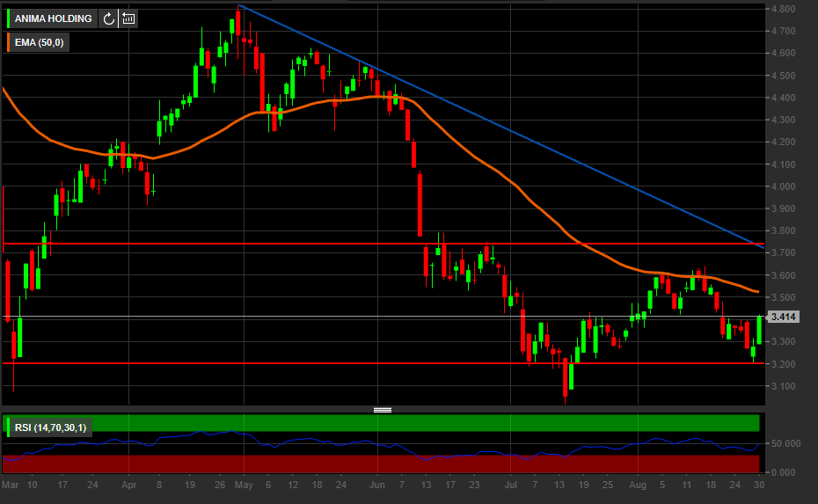Click the current price tag 3.414
This screenshot has width=818, height=504.
(783, 317)
